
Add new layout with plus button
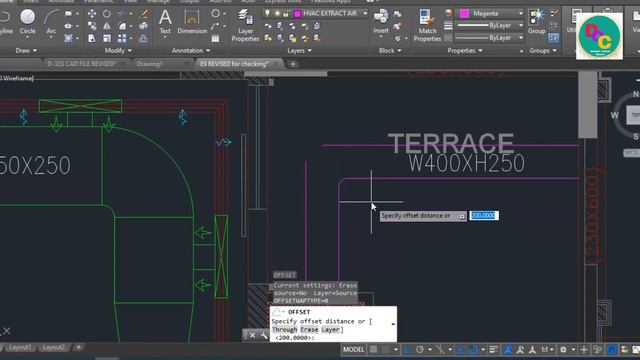(78, 347)
